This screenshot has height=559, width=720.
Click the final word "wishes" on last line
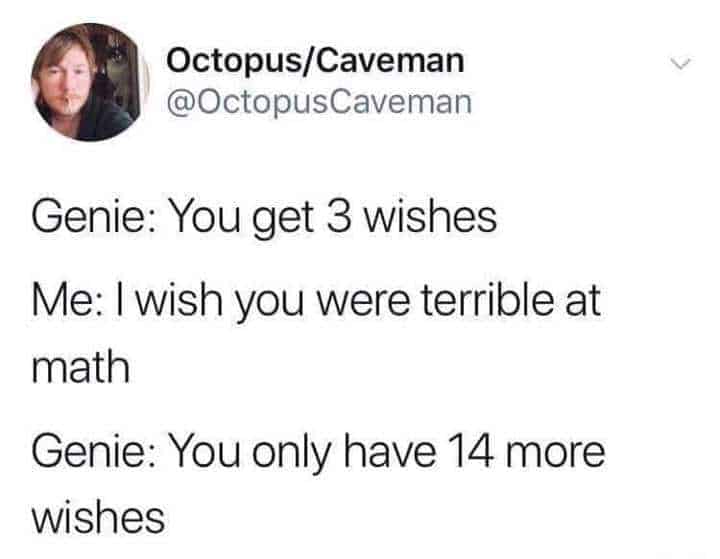[99, 517]
